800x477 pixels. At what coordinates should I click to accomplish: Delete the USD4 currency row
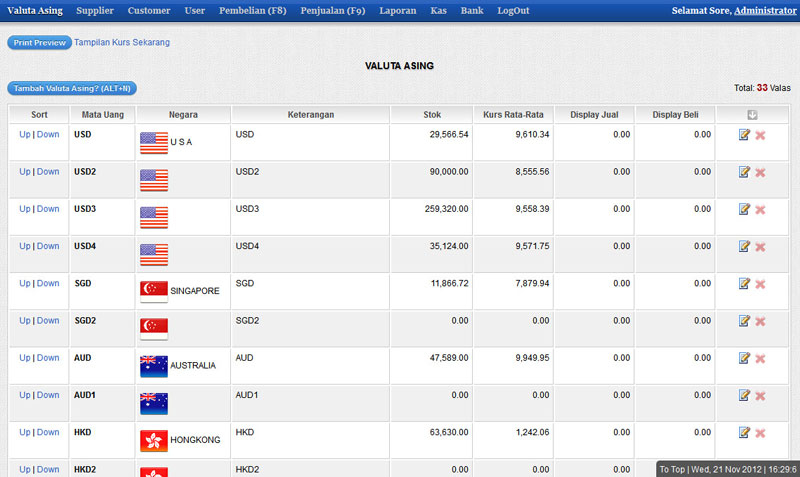click(760, 247)
